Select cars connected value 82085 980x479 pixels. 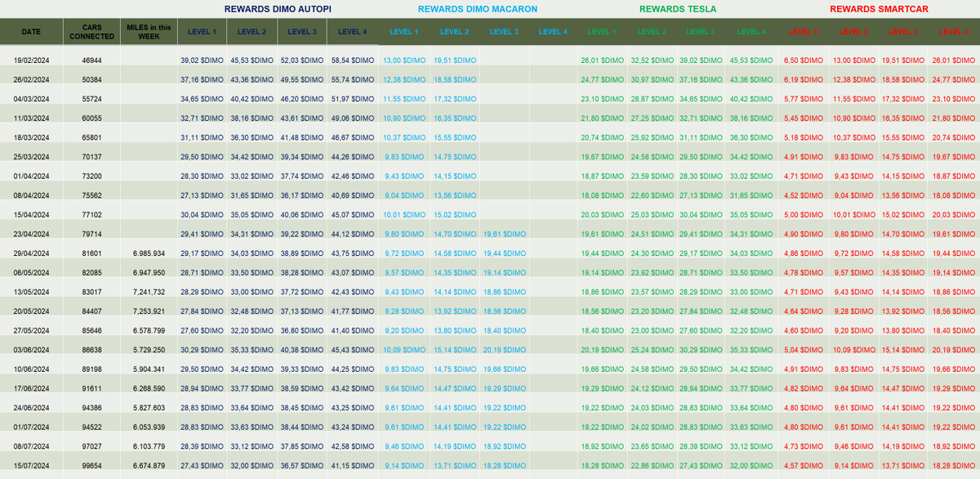point(91,272)
